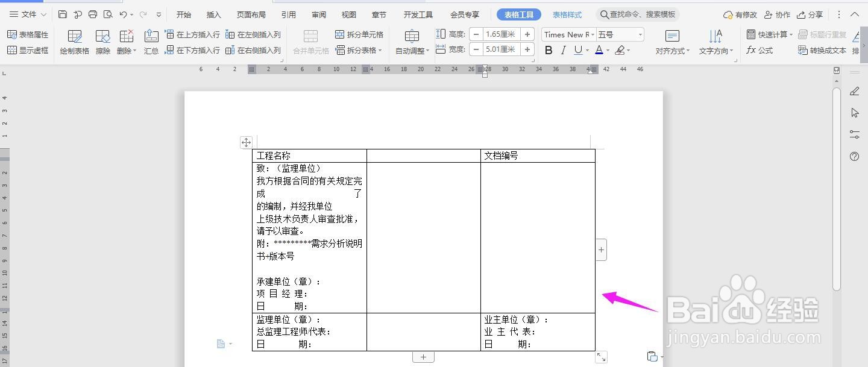Click 合并单元格 to merge cells
The image size is (868, 367).
click(309, 42)
